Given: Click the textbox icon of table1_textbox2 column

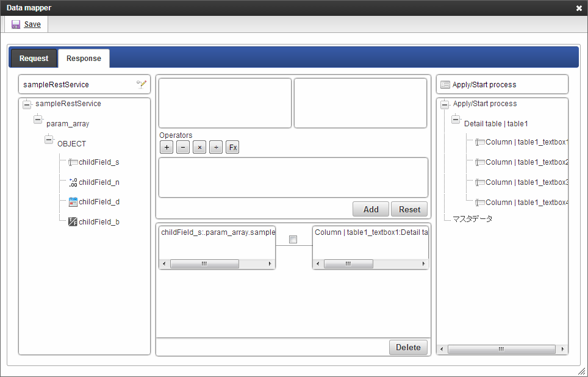Looking at the screenshot, I should [x=479, y=162].
